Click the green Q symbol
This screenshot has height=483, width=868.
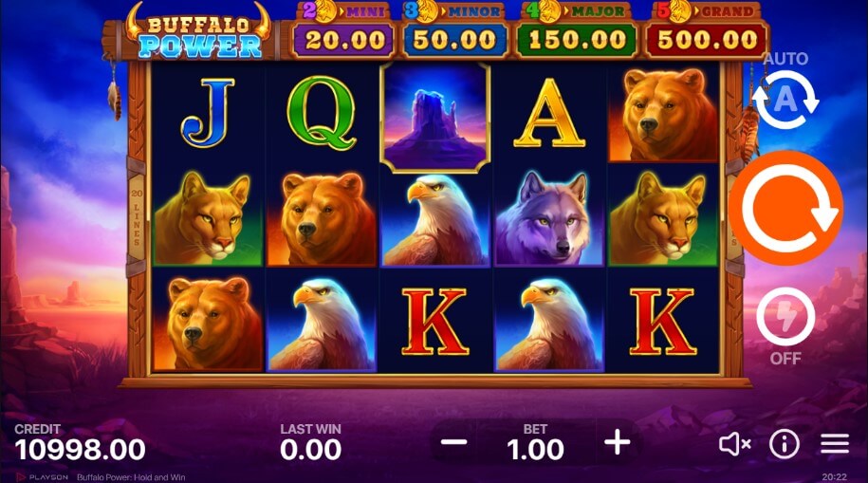pyautogui.click(x=321, y=114)
